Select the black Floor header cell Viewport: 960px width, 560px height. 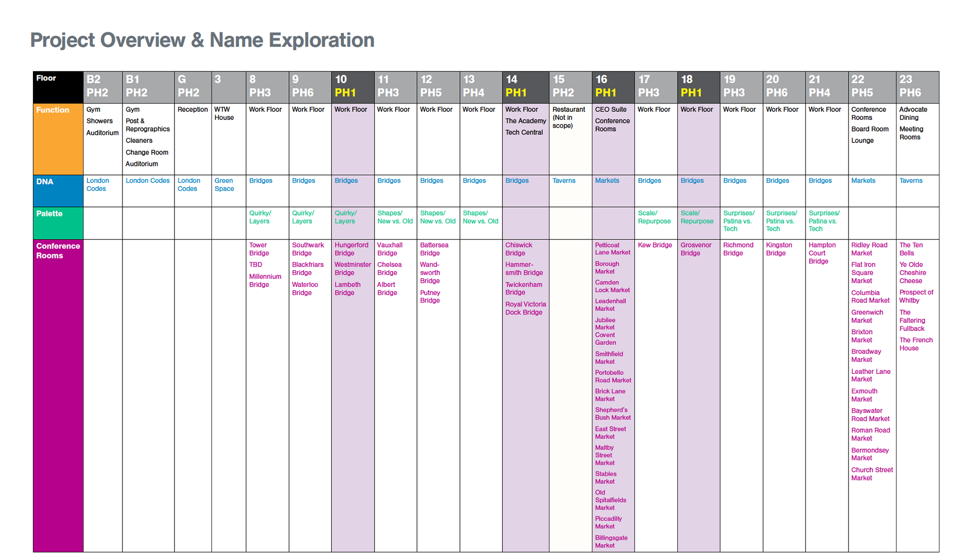pyautogui.click(x=46, y=78)
